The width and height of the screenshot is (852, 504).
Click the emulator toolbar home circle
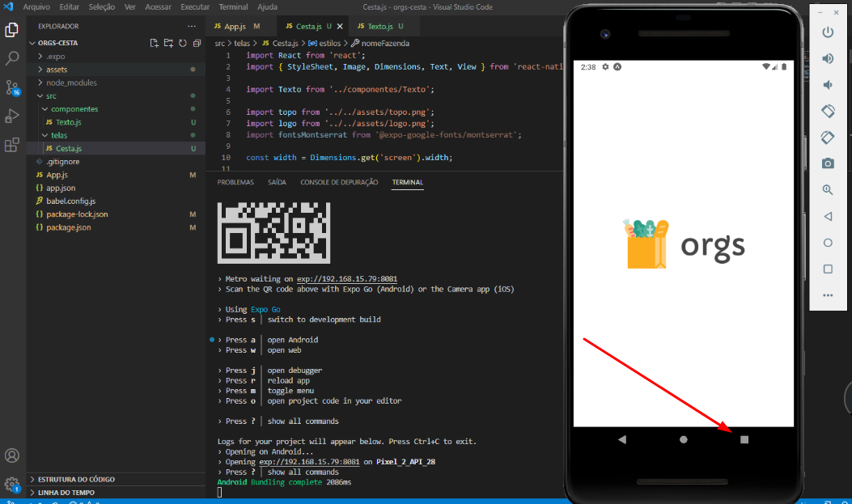(x=828, y=243)
